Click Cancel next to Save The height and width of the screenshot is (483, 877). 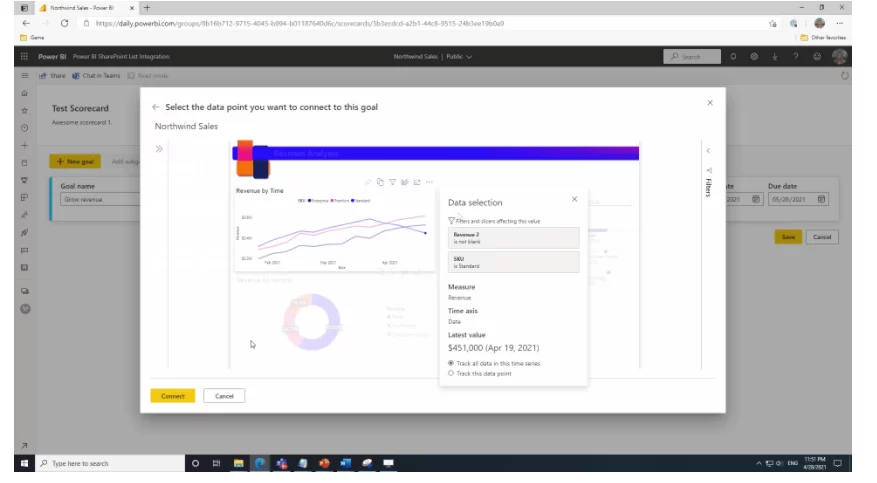(822, 237)
